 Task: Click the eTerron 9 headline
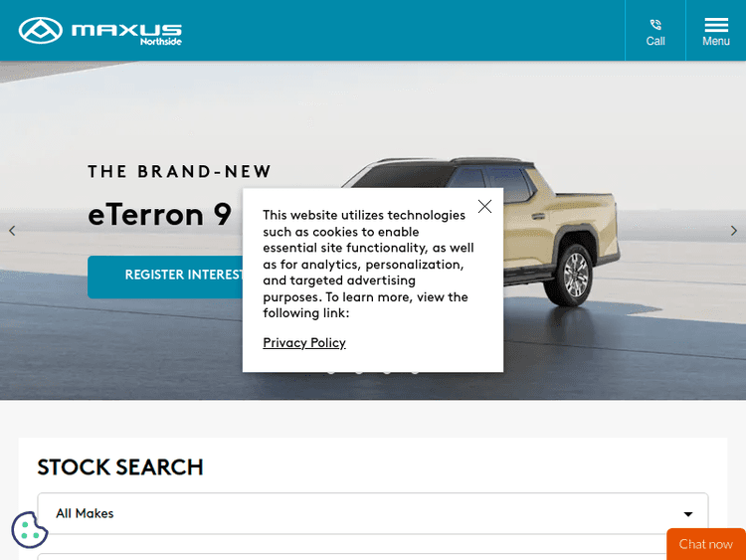pos(160,215)
